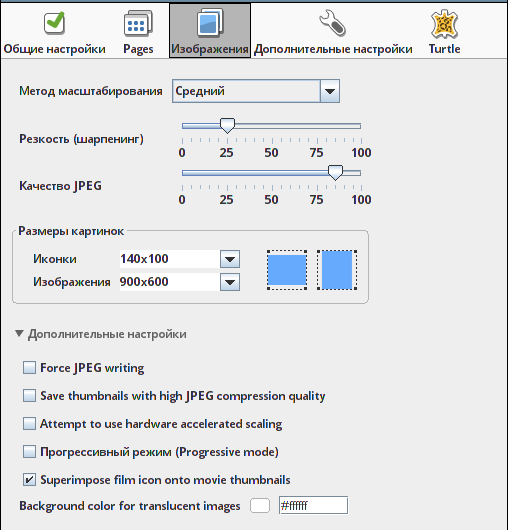Enable Save thumbnails with high JPEG compression quality

29,395
